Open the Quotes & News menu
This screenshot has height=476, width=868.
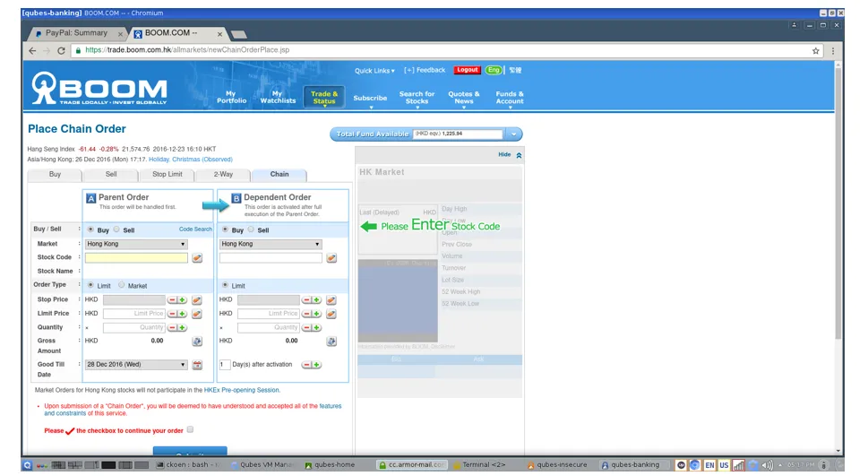point(464,98)
